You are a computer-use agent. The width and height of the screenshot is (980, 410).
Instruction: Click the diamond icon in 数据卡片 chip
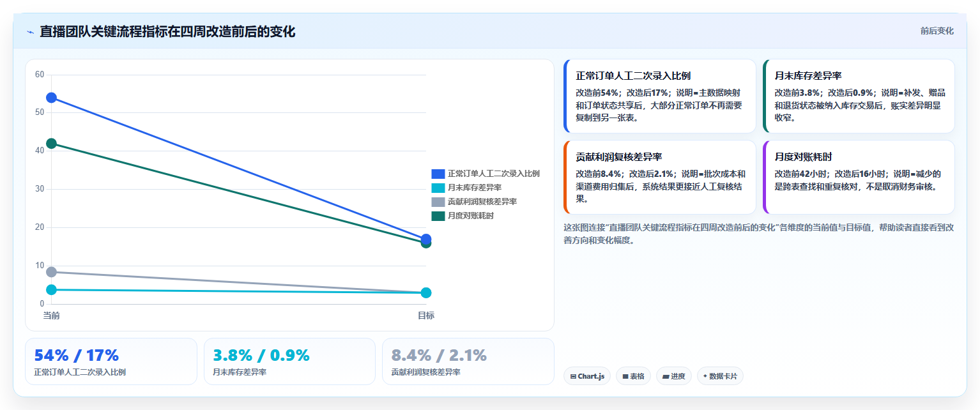[705, 376]
